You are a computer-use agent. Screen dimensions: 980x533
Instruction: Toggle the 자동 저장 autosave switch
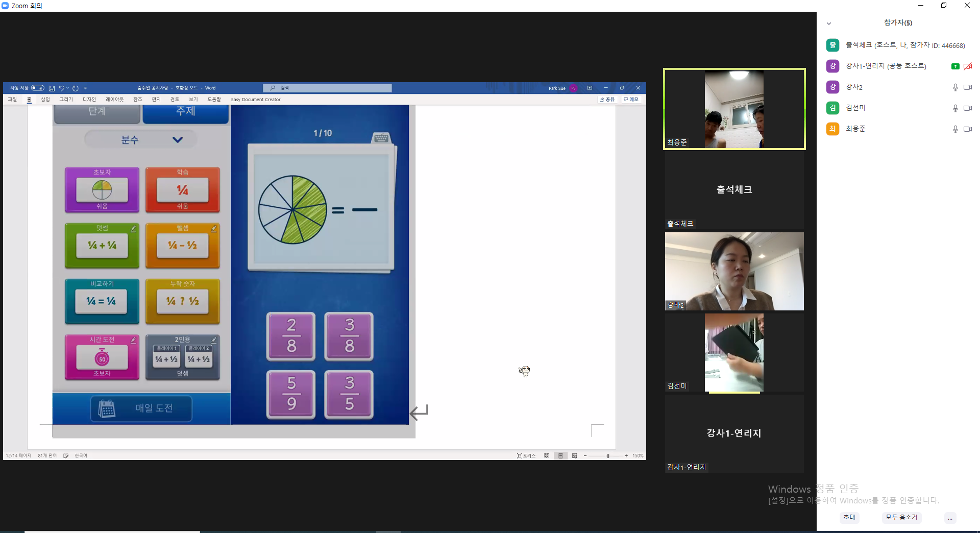pos(38,88)
